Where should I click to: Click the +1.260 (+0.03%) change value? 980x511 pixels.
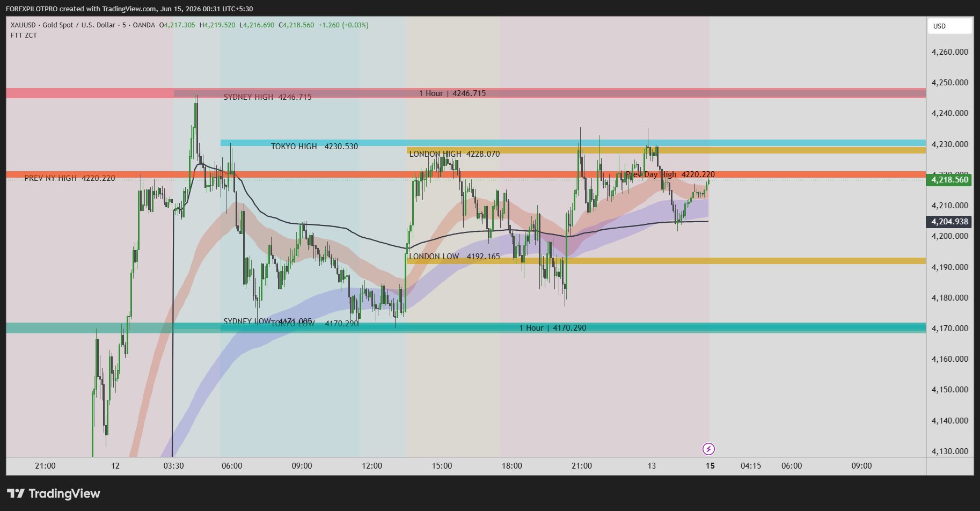tap(343, 25)
